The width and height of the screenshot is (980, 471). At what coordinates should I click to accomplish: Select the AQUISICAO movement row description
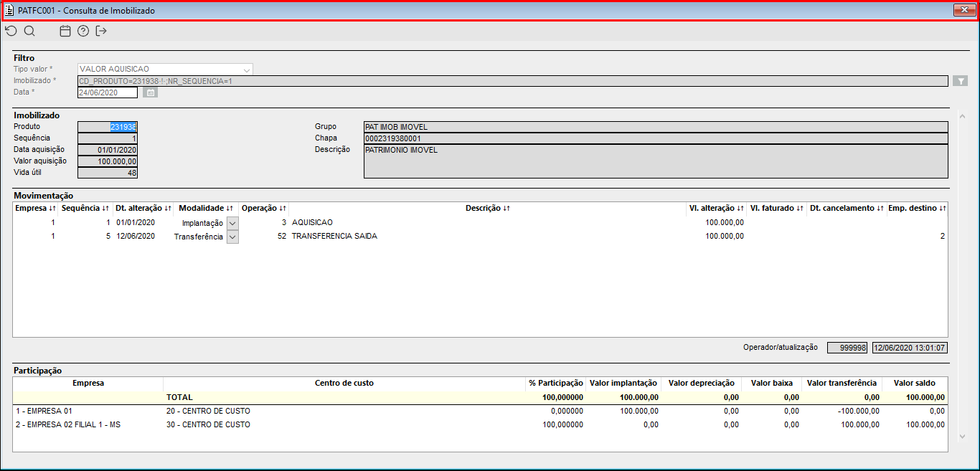312,223
